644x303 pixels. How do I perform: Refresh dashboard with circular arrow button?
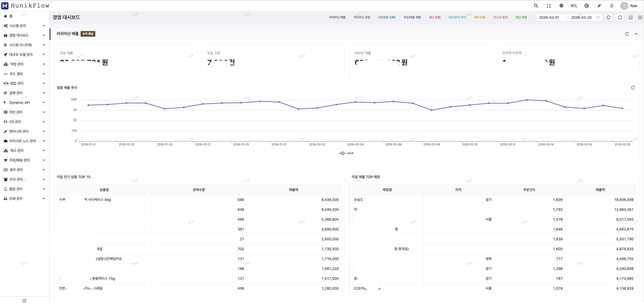[608, 17]
